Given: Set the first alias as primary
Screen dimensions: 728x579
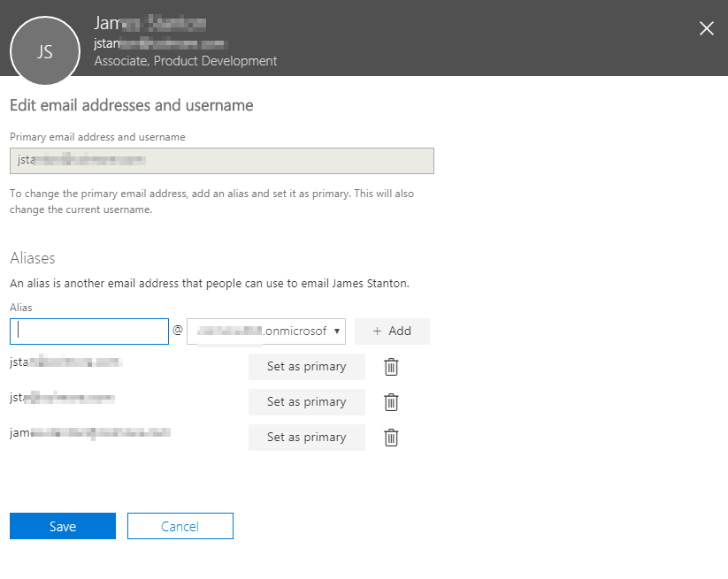Looking at the screenshot, I should (306, 366).
